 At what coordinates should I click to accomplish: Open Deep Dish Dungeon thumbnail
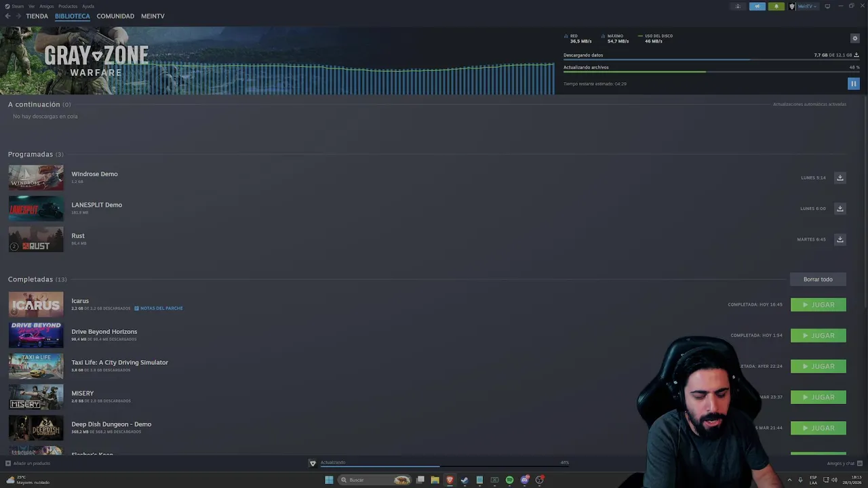36,428
